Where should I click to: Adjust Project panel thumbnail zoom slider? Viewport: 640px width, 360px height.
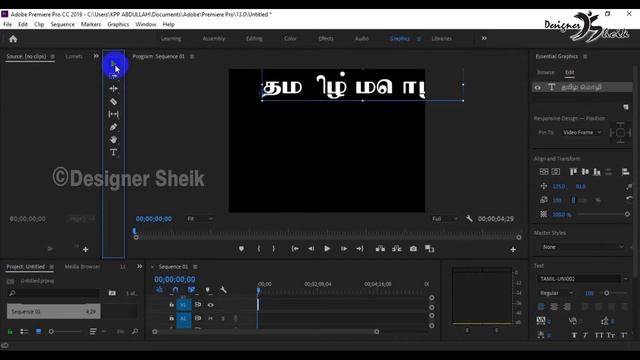click(51, 331)
